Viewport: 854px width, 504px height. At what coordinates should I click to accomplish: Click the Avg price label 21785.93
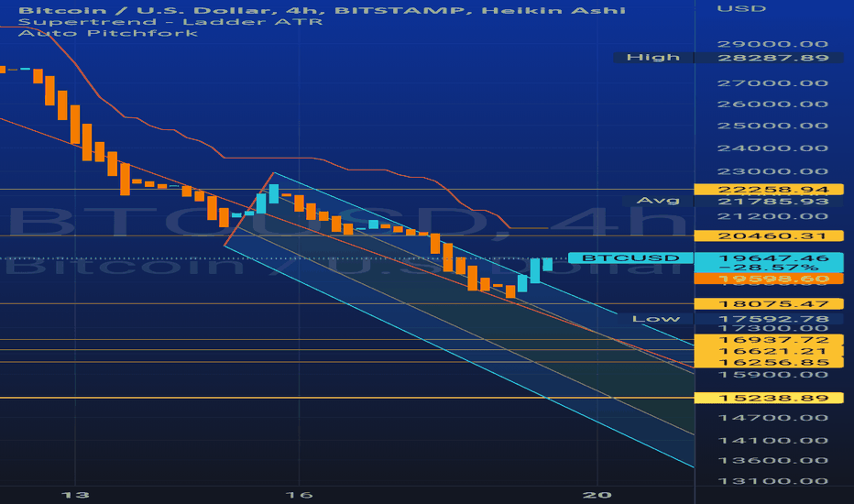tap(772, 202)
